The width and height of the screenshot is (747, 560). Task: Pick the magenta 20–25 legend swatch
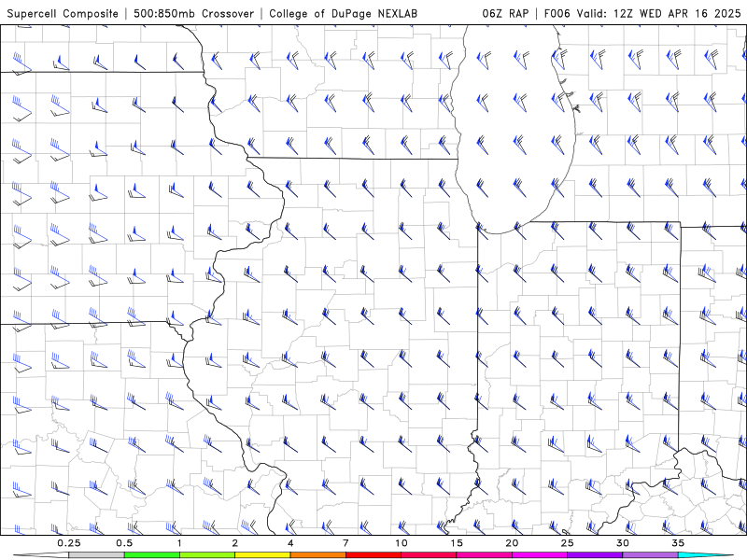[540, 555]
